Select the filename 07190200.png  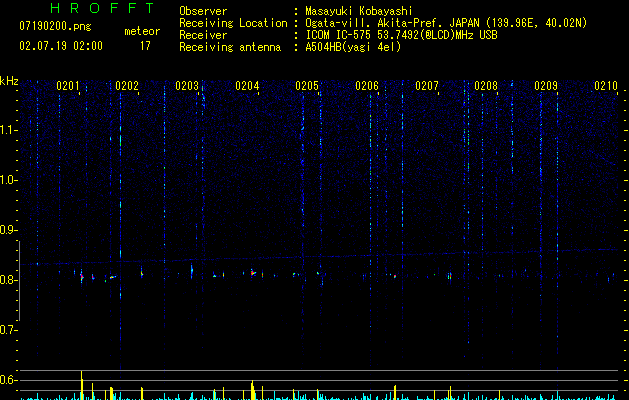(x=55, y=27)
